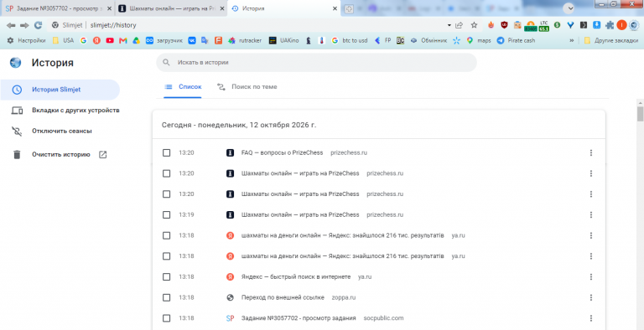
Task: Open the YouTube bookmark icon
Action: pos(110,41)
